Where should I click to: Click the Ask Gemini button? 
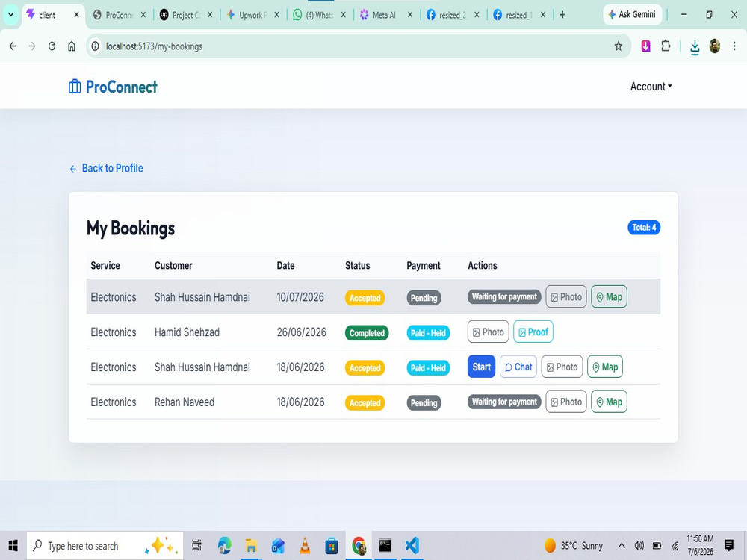[x=632, y=15]
